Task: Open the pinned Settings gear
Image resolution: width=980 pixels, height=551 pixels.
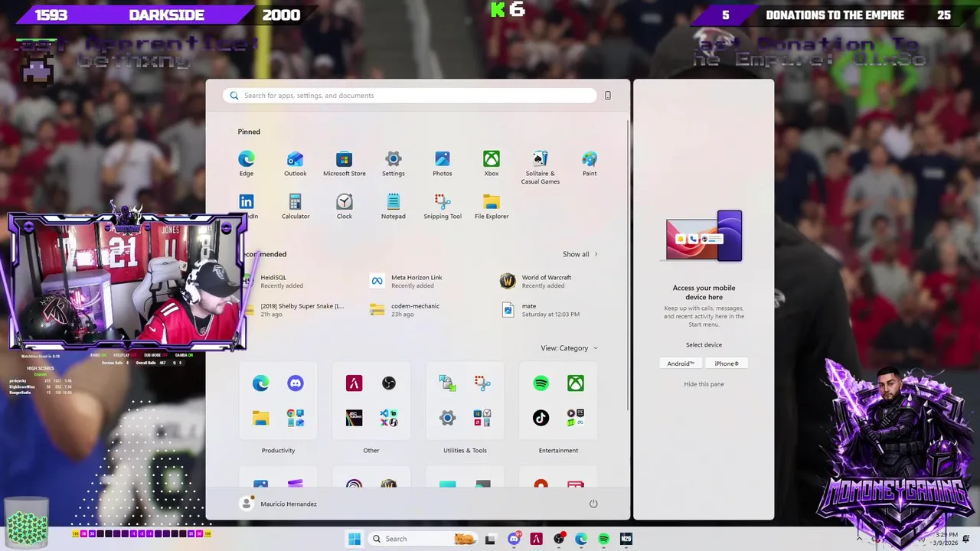Action: (x=393, y=163)
